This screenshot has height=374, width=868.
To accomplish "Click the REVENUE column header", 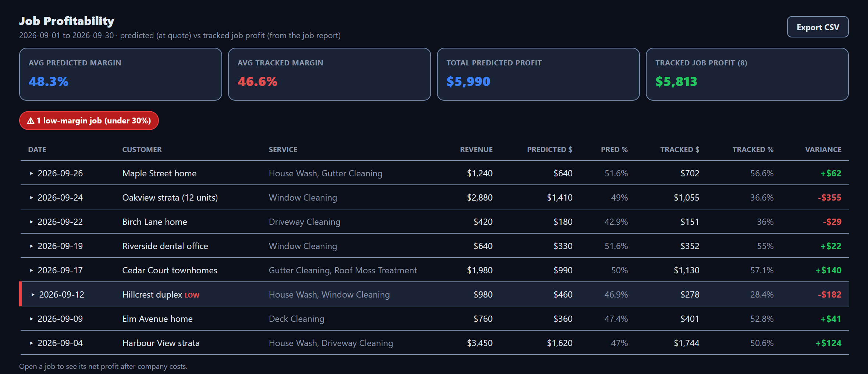I will (x=476, y=150).
